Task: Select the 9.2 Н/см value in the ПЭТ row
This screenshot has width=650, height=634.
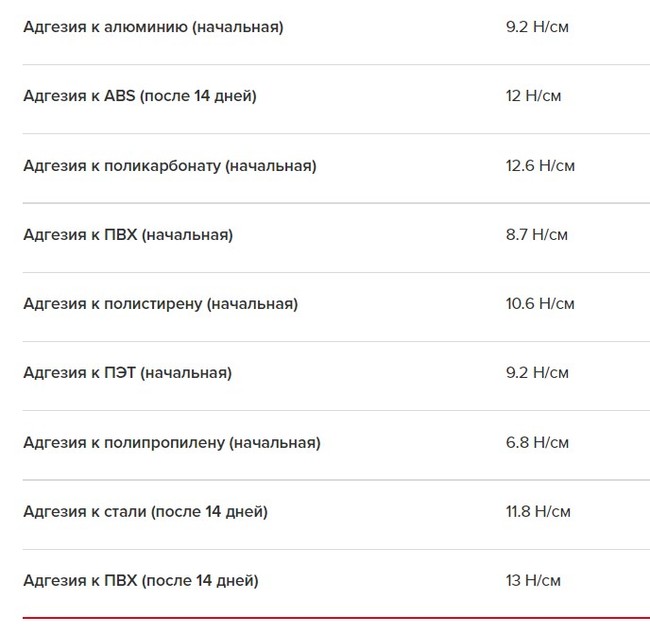Action: [537, 373]
